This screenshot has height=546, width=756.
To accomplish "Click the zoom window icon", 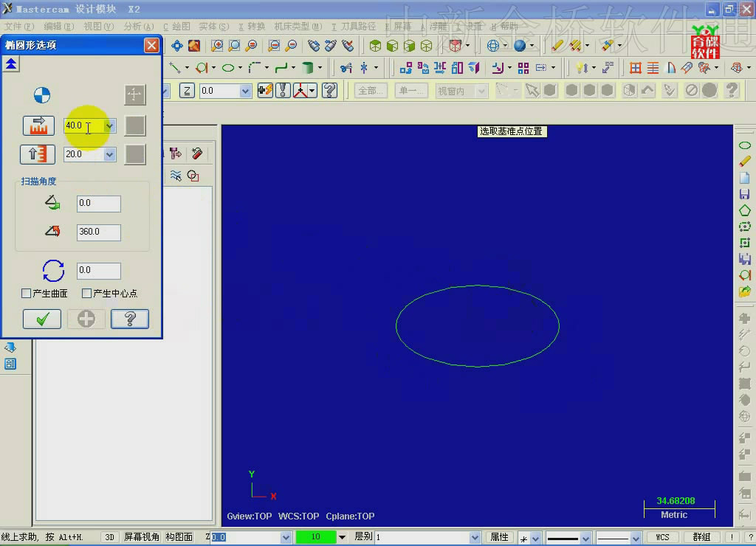I will coord(218,46).
